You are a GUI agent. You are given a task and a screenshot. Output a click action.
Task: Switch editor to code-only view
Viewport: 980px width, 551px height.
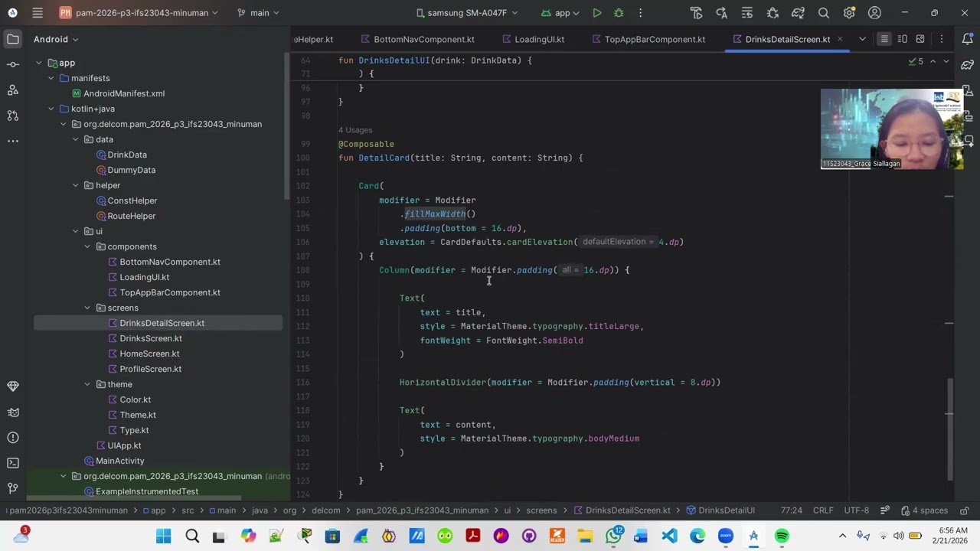click(x=884, y=39)
